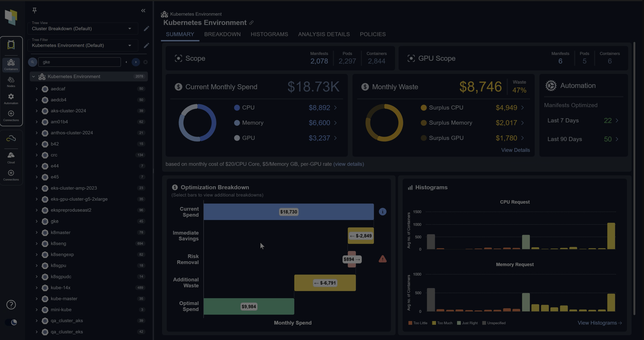Open the Nodes view in the left rail
Screen dimensions: 644x340
(11, 82)
